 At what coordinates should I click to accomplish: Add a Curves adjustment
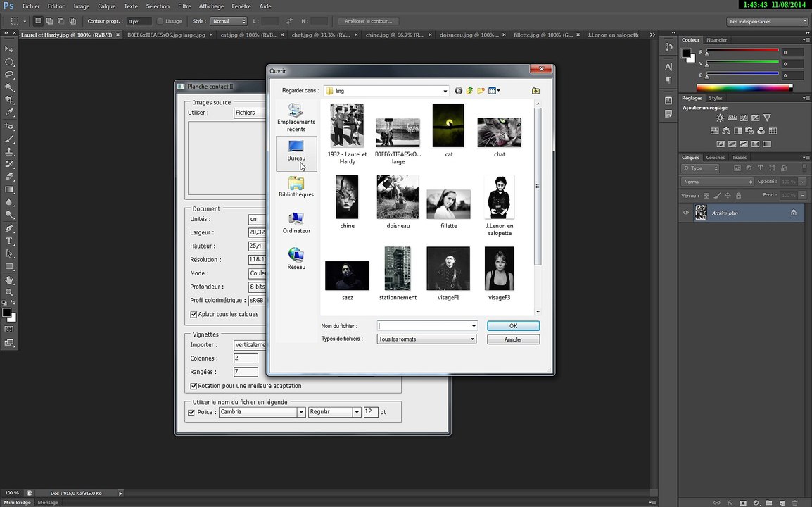pos(744,118)
